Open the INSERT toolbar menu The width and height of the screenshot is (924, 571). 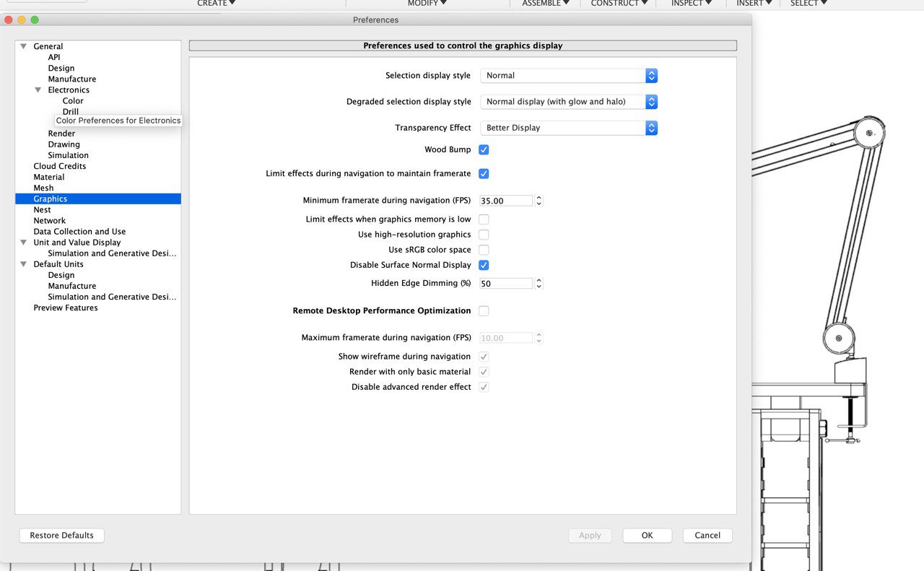point(754,3)
